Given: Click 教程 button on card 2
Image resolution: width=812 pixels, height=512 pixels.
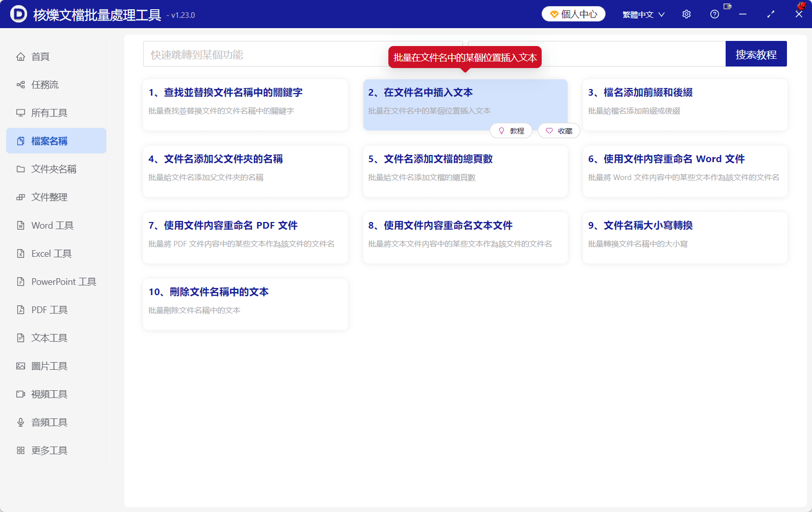Looking at the screenshot, I should (x=511, y=131).
